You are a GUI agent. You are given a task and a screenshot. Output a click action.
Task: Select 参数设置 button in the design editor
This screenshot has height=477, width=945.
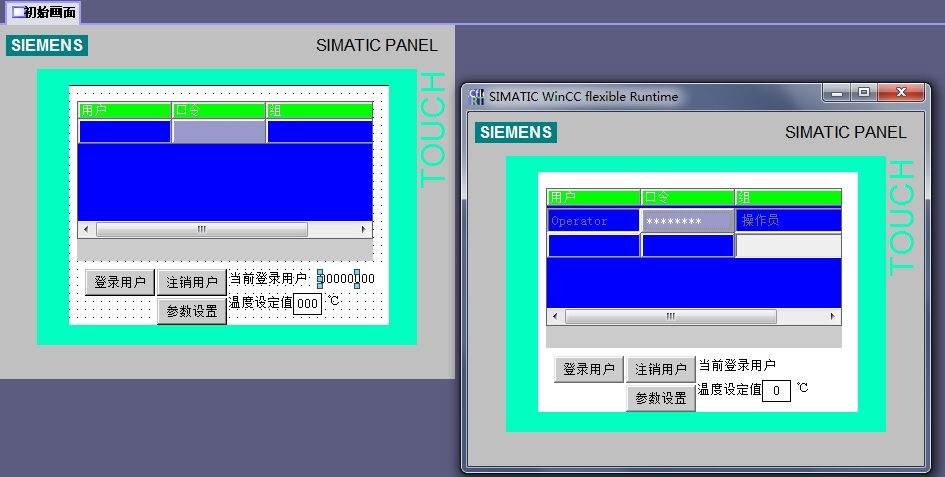point(192,311)
